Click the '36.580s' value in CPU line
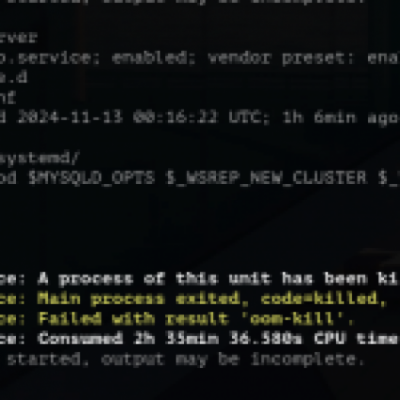This screenshot has width=400, height=400. (266, 339)
